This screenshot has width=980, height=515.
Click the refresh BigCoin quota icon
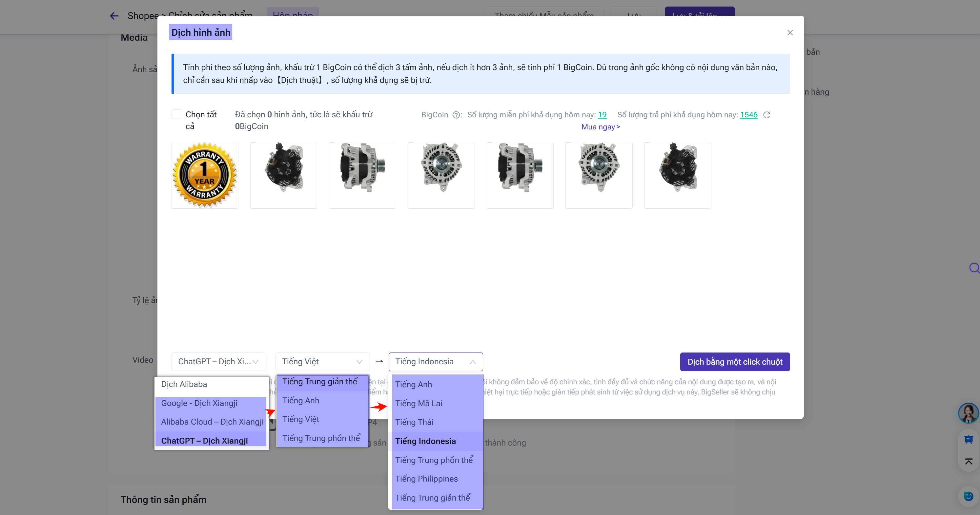click(766, 115)
